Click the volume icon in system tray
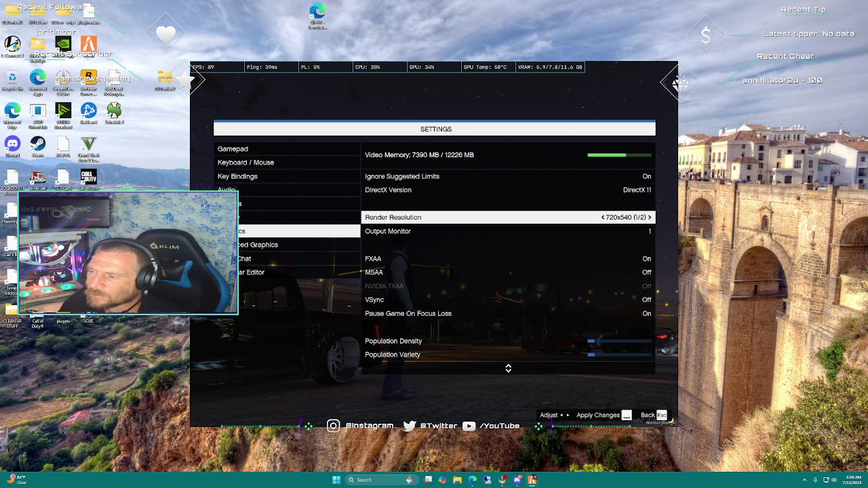Image resolution: width=868 pixels, height=488 pixels. point(834,480)
